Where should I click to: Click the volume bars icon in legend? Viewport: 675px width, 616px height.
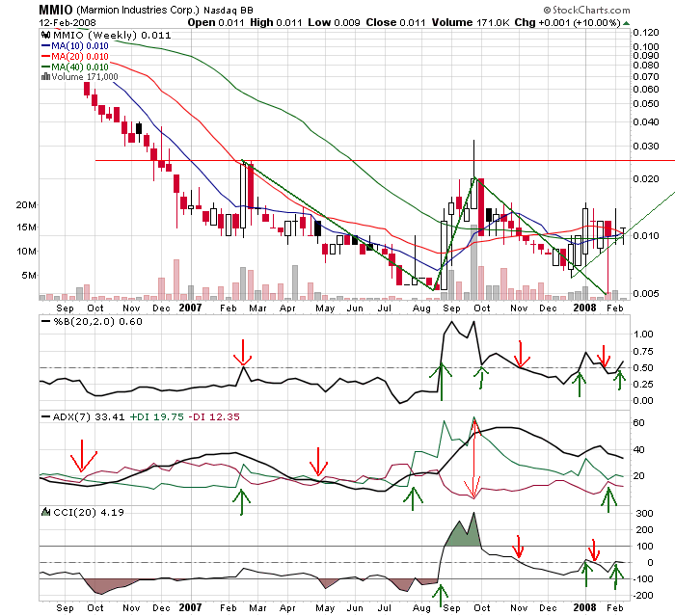point(45,76)
